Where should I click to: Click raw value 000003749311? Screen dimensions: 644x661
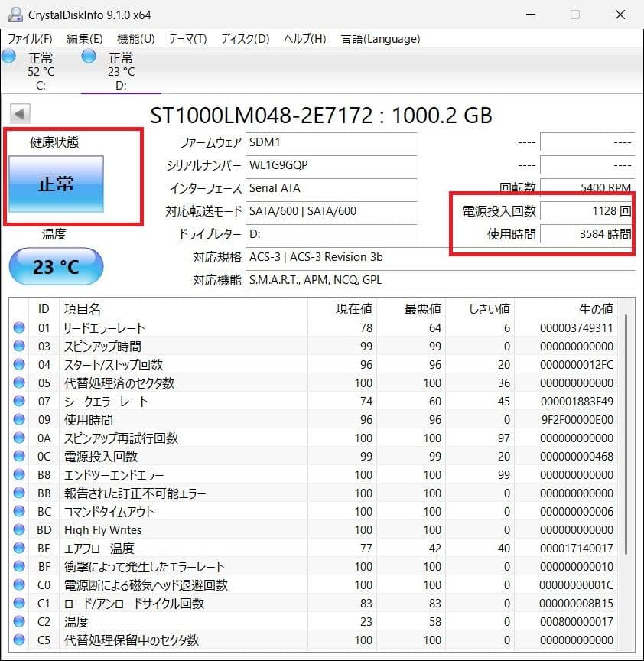click(x=577, y=327)
